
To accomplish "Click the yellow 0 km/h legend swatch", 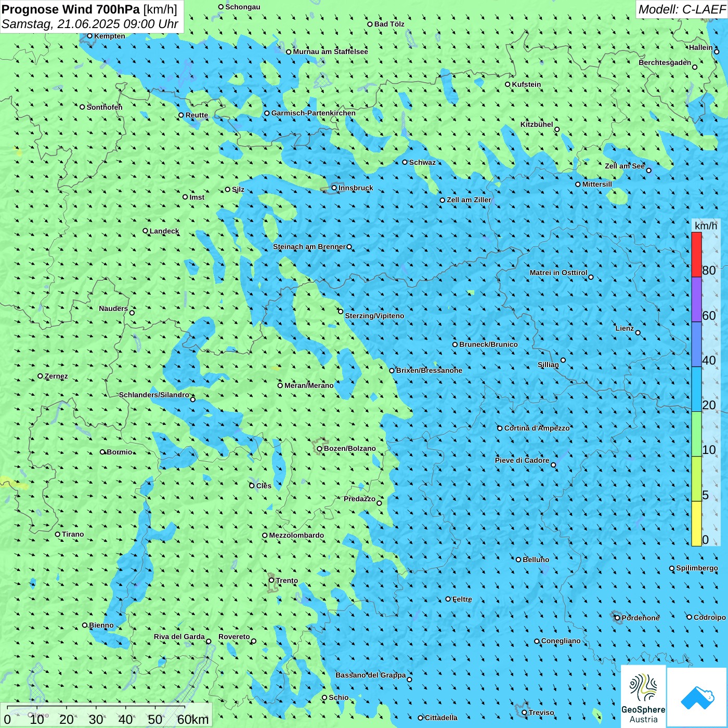I will (696, 524).
